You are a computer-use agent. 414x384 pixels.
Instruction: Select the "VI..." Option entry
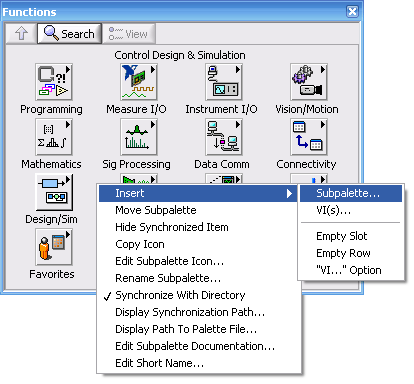point(351,270)
